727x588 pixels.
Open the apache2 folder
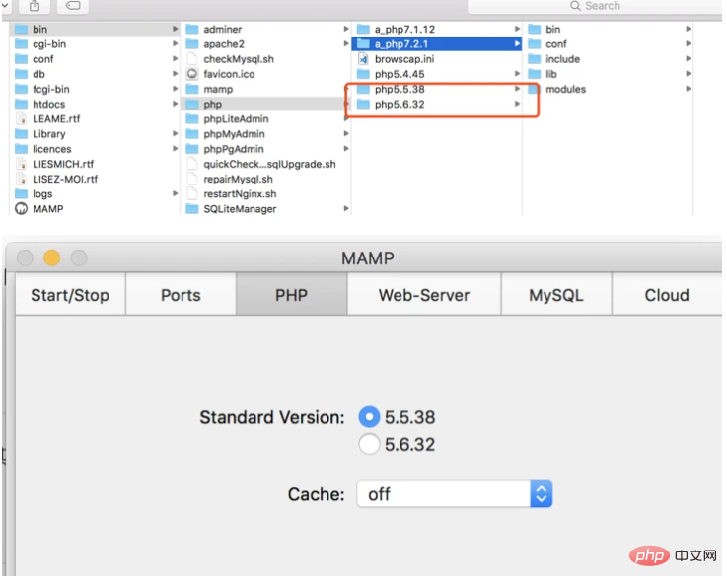[x=266, y=44]
